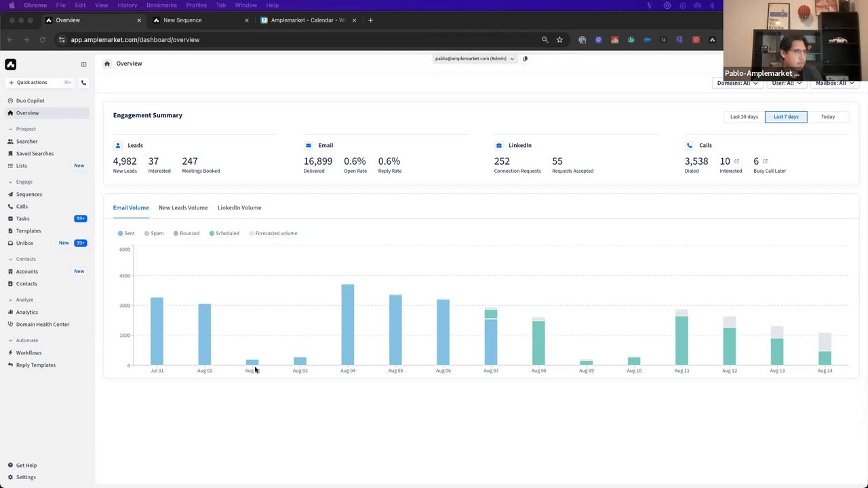Image resolution: width=868 pixels, height=488 pixels.
Task: Open the Profiles menu in the menu bar
Action: (x=197, y=5)
